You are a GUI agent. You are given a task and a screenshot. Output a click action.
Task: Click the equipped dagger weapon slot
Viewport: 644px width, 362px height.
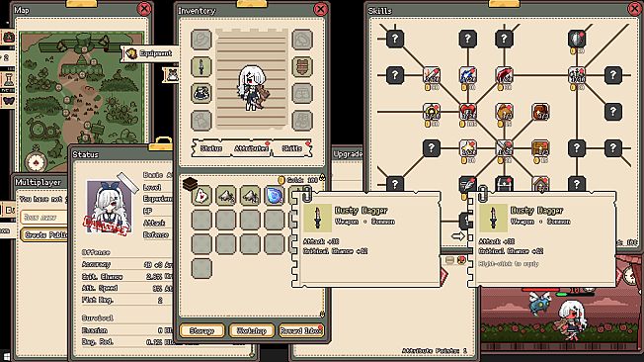(x=201, y=66)
